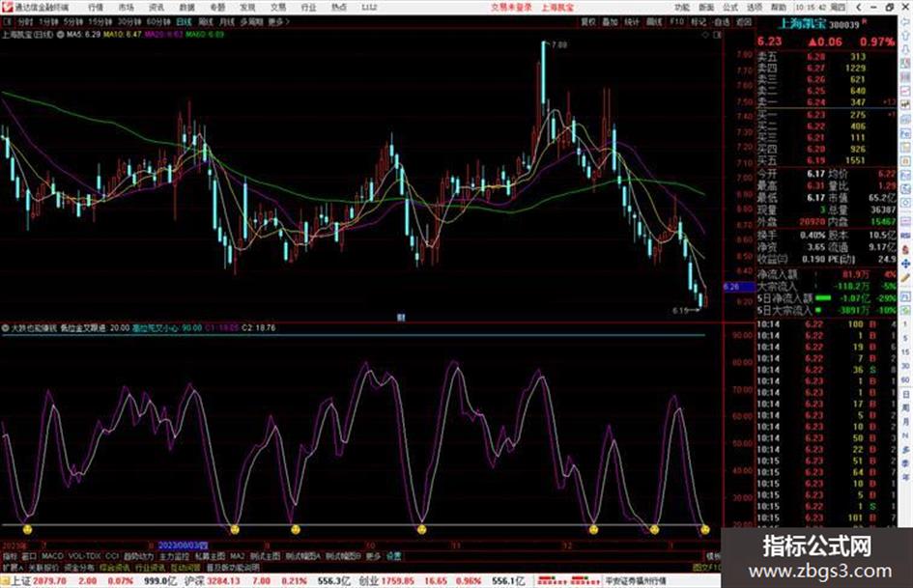Image resolution: width=913 pixels, height=588 pixels.
Task: Open 设置 indicator settings
Action: coord(393,556)
